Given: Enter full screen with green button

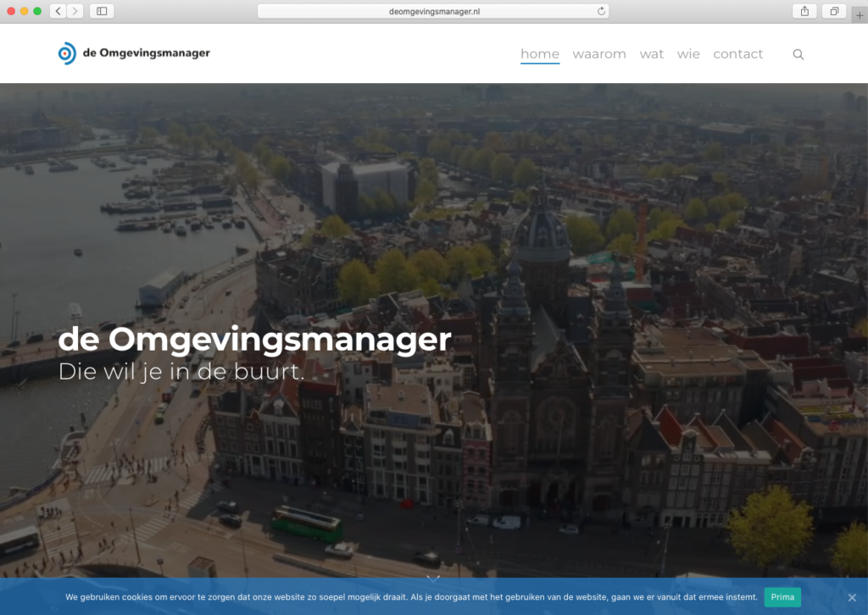Looking at the screenshot, I should tap(37, 11).
